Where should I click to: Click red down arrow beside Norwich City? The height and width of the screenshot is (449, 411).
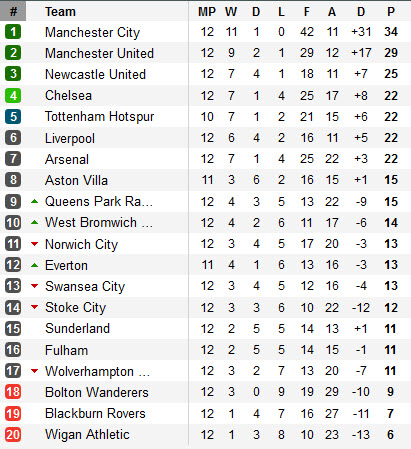[x=34, y=244]
